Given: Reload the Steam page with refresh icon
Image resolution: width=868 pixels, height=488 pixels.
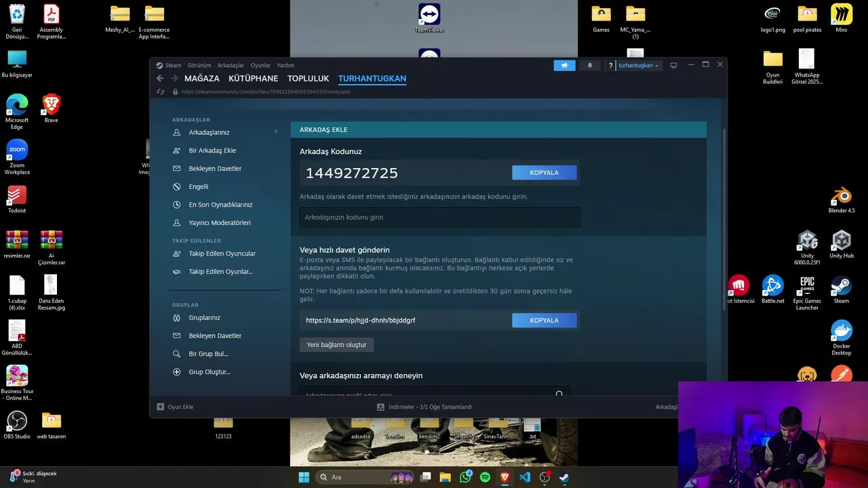Looking at the screenshot, I should point(160,91).
